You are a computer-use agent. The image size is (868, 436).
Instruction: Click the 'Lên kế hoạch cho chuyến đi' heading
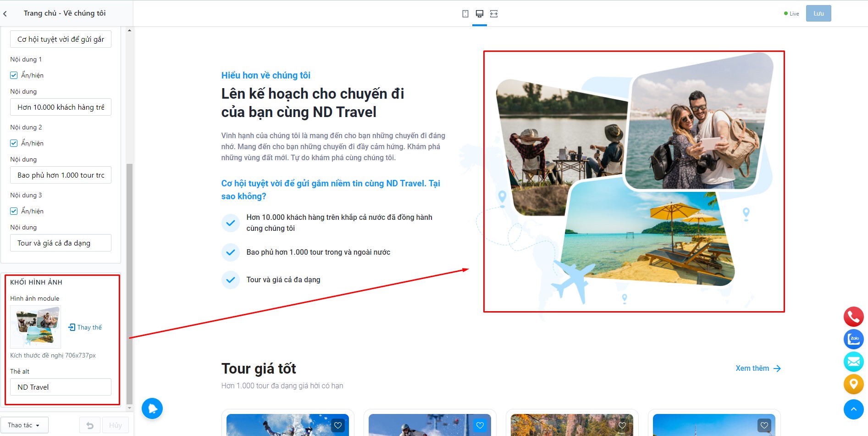(313, 103)
